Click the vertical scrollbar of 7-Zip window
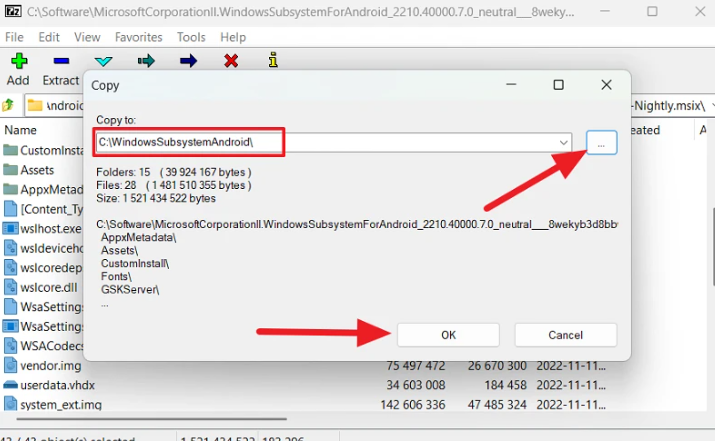Viewport: 715px width, 441px height. [712, 246]
